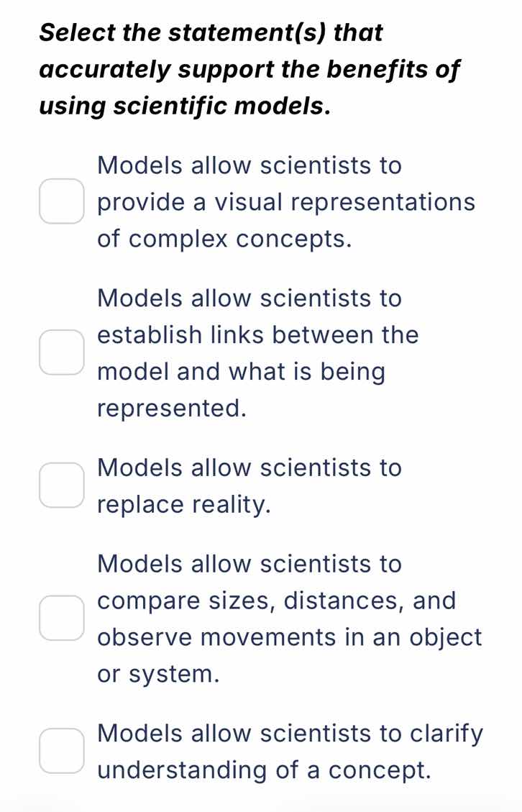Check the box for visual representations statement
The width and height of the screenshot is (522, 812).
[x=62, y=202]
